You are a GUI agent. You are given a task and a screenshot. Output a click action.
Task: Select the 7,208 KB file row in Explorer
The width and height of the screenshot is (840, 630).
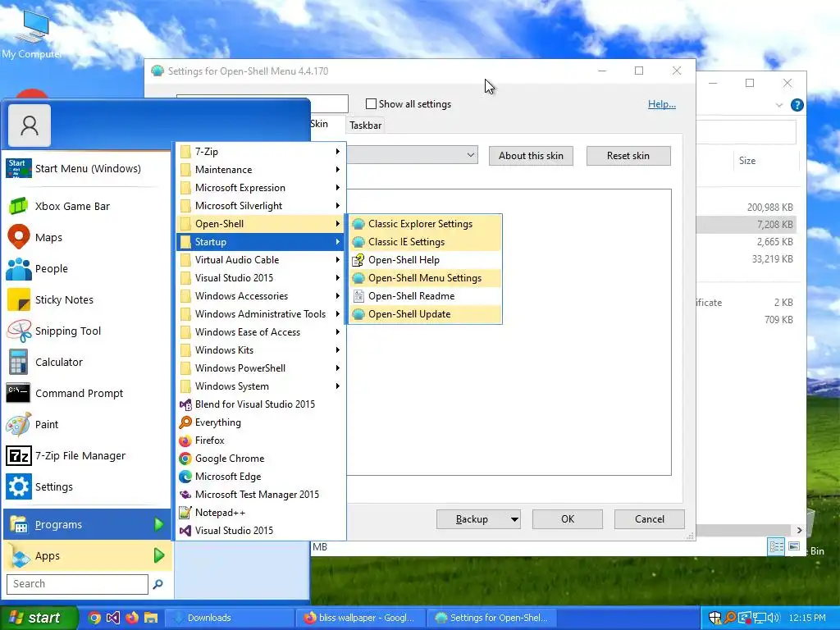pos(746,225)
